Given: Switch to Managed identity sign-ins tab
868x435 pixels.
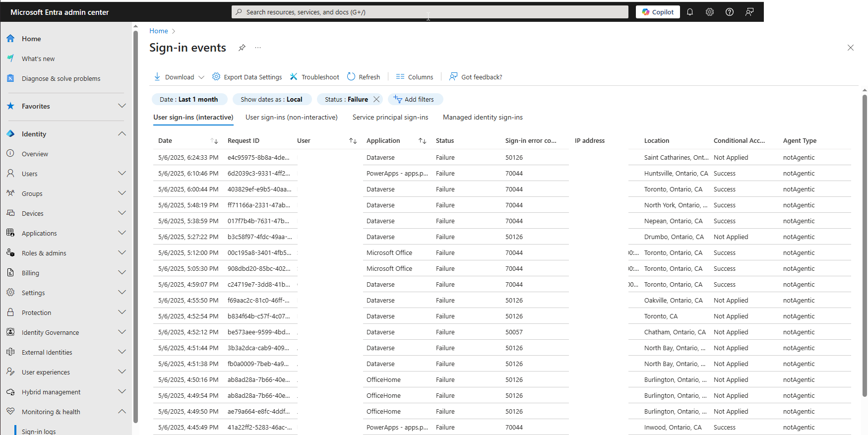Looking at the screenshot, I should click(x=483, y=117).
